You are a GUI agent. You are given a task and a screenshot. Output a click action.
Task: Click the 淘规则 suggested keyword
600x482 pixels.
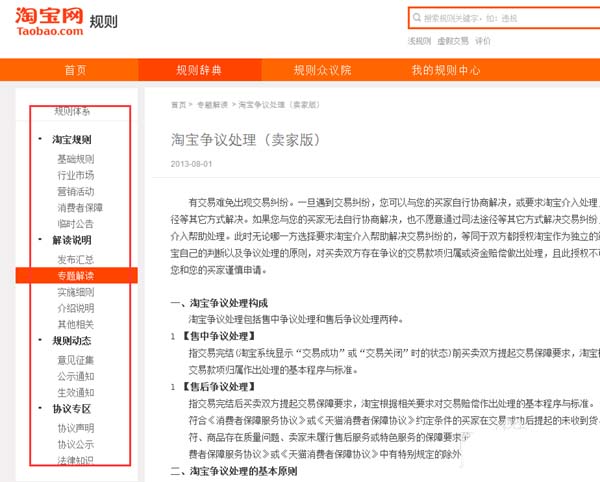(419, 41)
